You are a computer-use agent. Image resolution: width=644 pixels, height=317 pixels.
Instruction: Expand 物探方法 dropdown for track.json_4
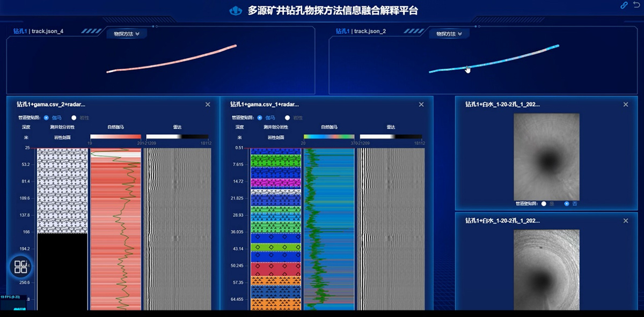pos(127,34)
